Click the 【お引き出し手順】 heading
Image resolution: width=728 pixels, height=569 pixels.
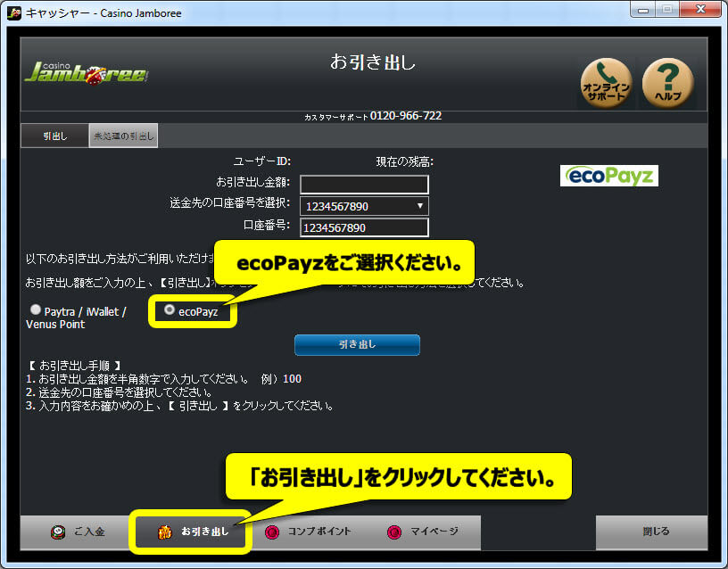pyautogui.click(x=74, y=366)
